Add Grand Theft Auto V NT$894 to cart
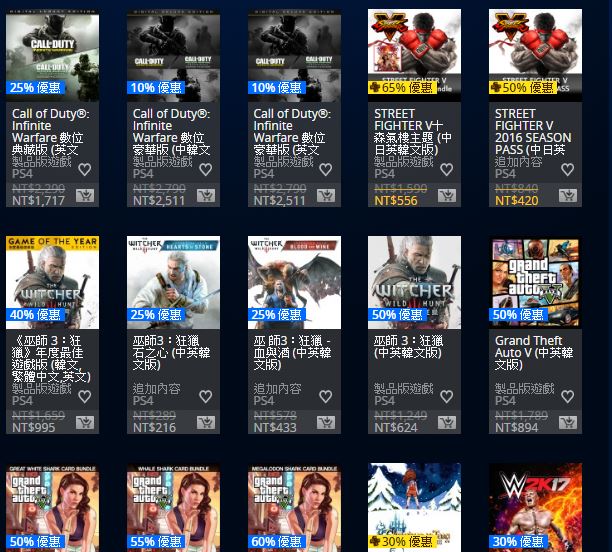Viewport: 612px width, 552px height. click(x=568, y=422)
